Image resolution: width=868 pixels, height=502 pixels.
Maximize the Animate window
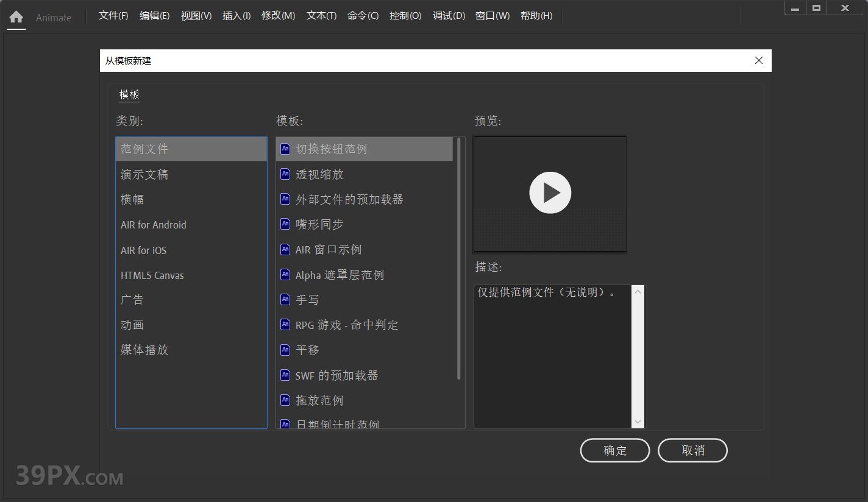816,8
